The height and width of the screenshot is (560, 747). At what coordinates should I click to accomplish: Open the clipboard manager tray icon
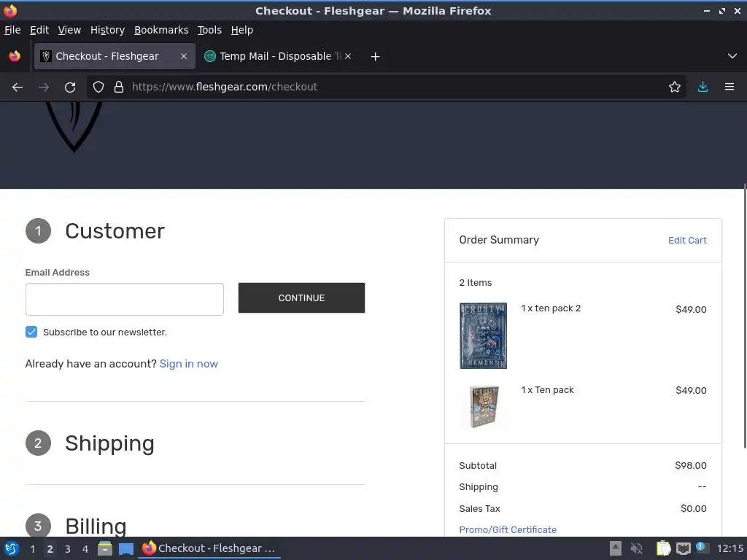coord(663,548)
